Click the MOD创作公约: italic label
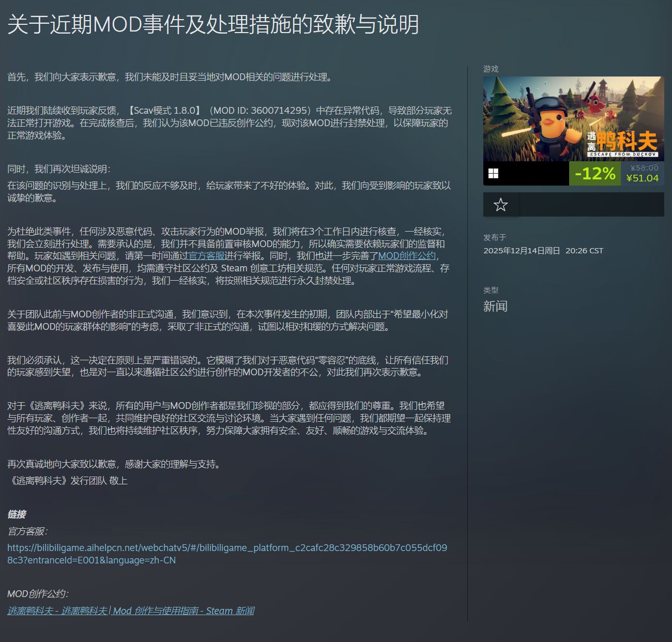672x642 pixels. click(38, 594)
